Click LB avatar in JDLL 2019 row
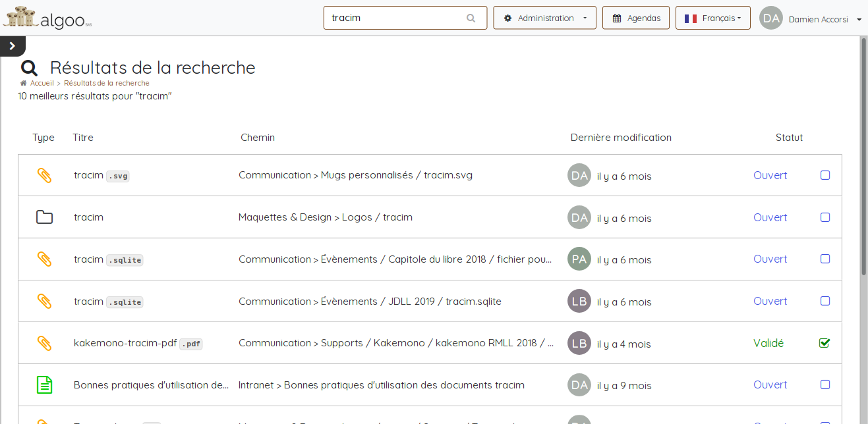This screenshot has width=868, height=424. (579, 302)
